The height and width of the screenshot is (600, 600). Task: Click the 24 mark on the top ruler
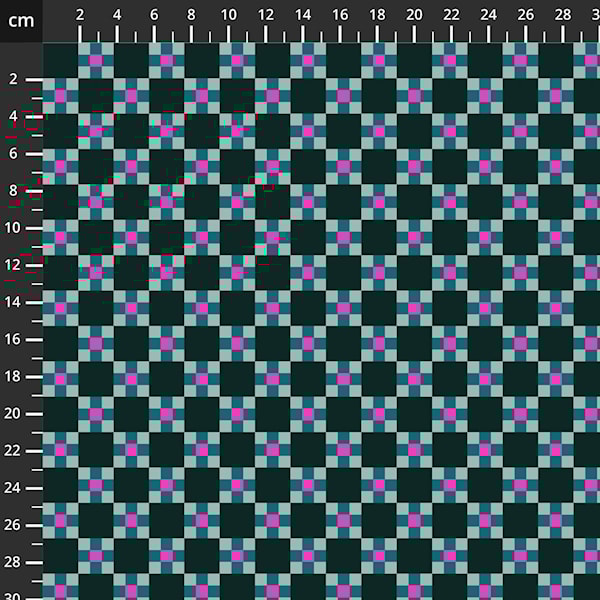pos(488,16)
